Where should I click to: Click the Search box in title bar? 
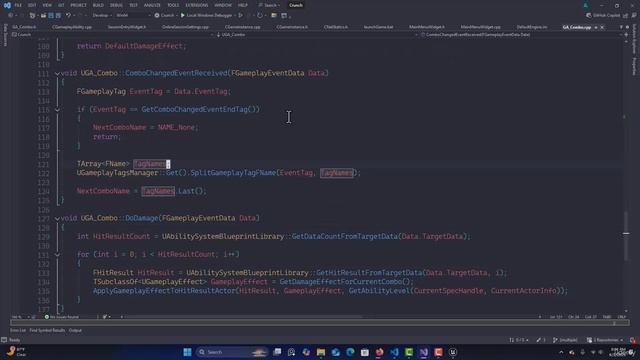pyautogui.click(x=269, y=5)
